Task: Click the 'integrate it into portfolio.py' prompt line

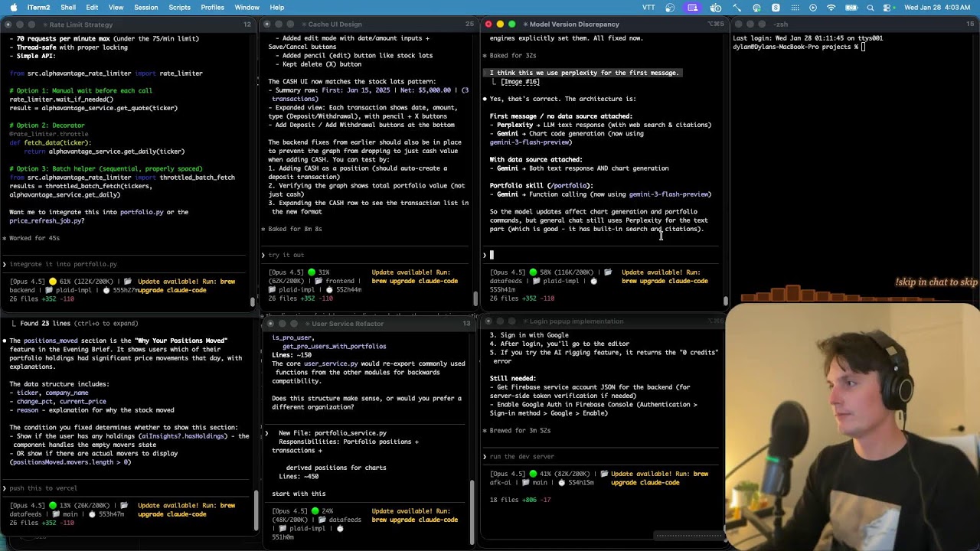Action: tap(64, 264)
